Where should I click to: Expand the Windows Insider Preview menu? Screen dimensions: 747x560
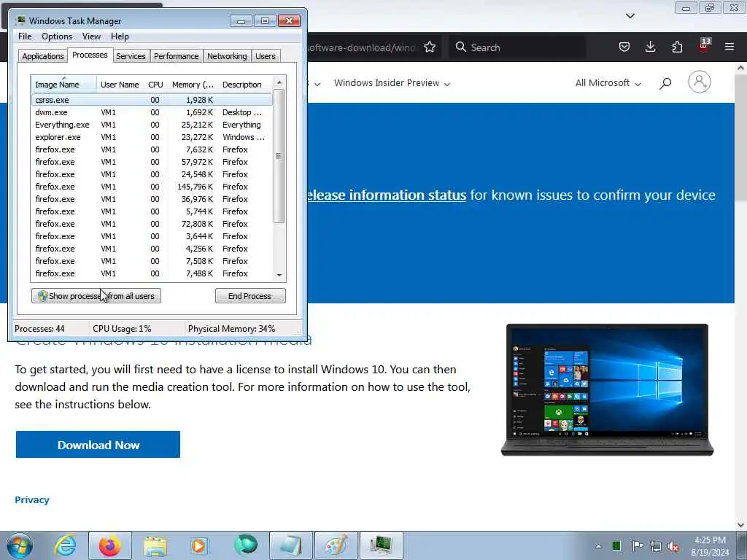click(392, 83)
